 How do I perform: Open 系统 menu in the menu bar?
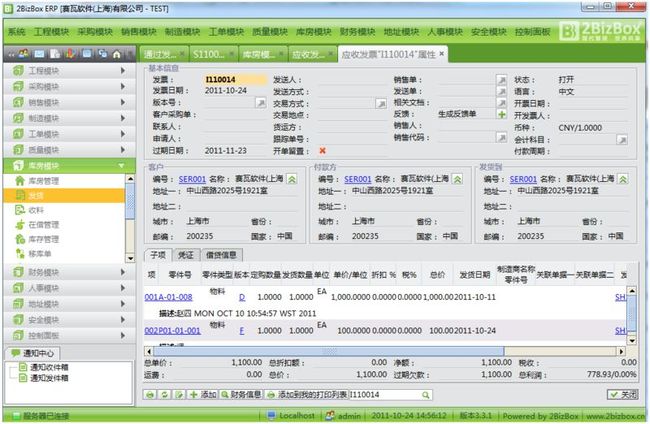(17, 31)
